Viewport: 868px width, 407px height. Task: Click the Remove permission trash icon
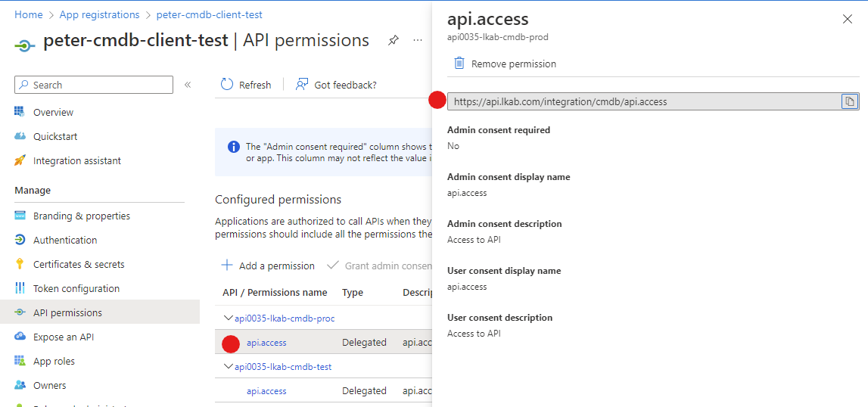click(x=459, y=64)
